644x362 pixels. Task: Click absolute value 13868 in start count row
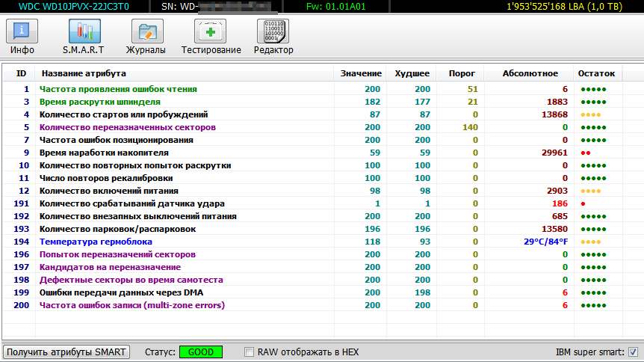[x=554, y=114]
